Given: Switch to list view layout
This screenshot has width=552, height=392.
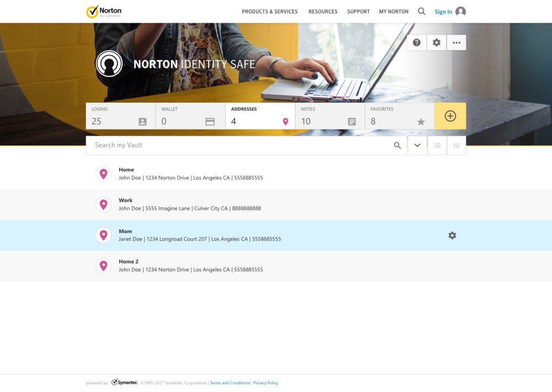Looking at the screenshot, I should (x=437, y=146).
